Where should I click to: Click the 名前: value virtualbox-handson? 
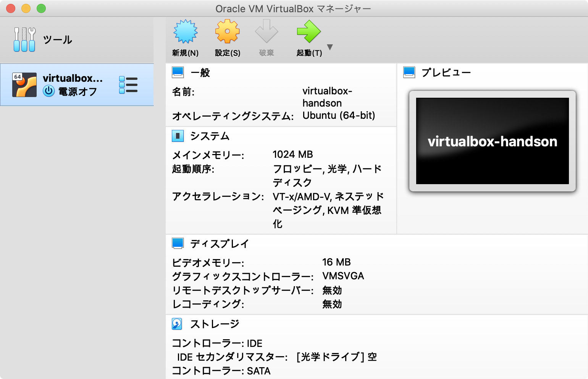coord(327,97)
